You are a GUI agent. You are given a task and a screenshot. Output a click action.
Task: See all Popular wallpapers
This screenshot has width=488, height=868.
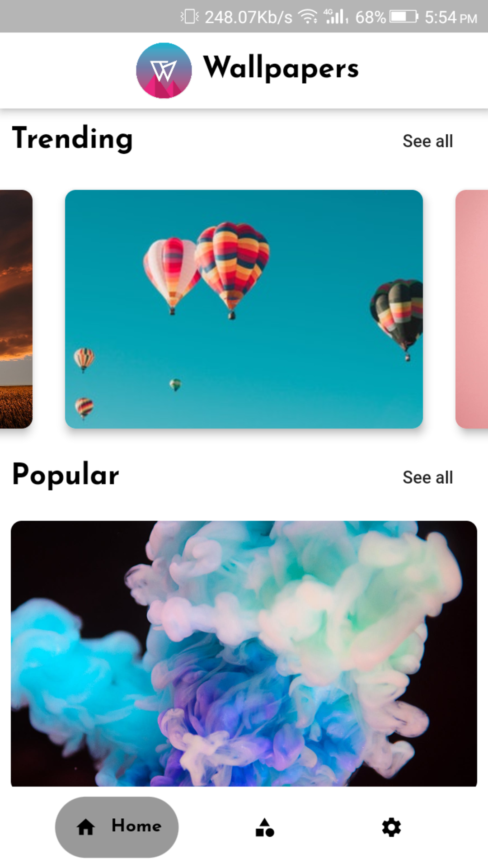click(427, 477)
